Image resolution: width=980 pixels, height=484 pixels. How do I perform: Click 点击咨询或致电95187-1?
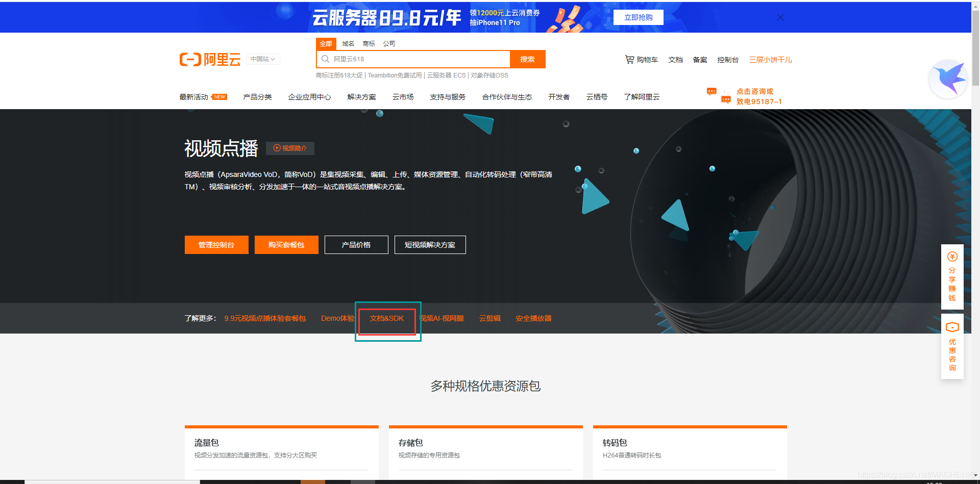tap(759, 96)
